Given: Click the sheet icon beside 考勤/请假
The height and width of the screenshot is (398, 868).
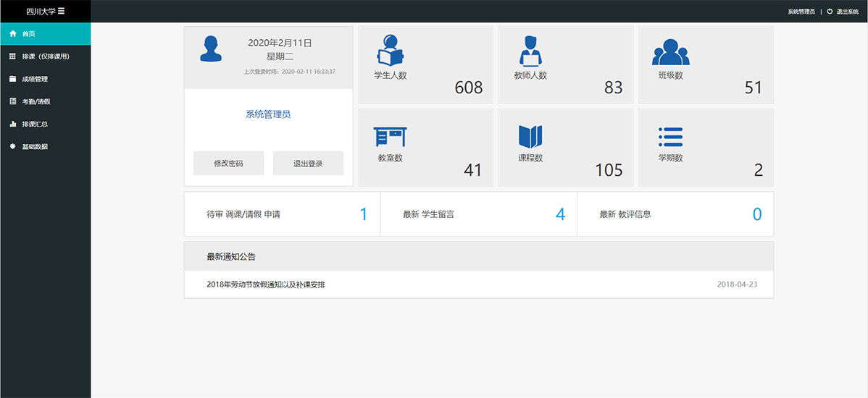Looking at the screenshot, I should point(13,102).
